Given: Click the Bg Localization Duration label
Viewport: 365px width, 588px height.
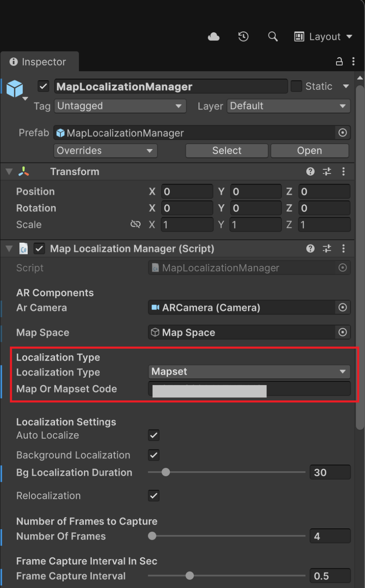Looking at the screenshot, I should point(74,472).
